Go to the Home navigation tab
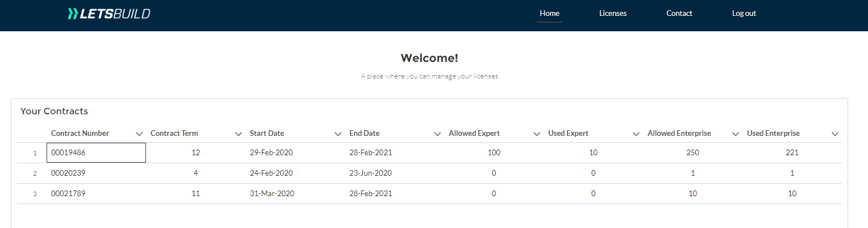 [549, 14]
